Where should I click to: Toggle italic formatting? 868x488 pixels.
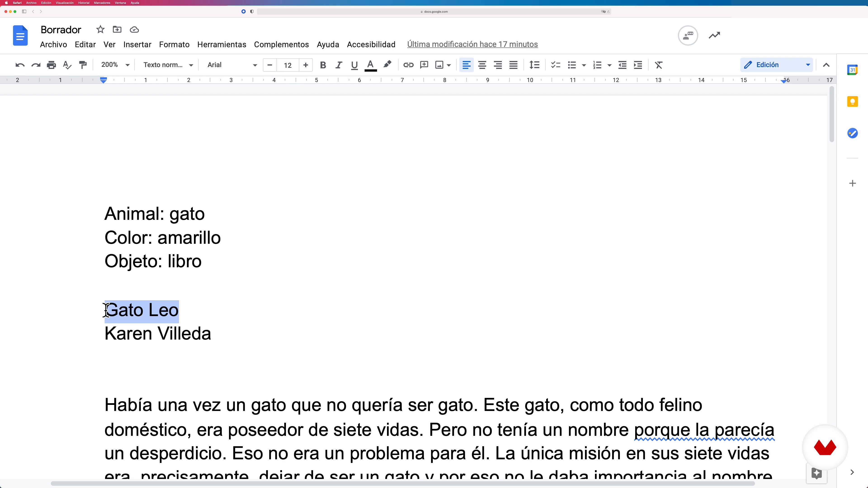339,65
